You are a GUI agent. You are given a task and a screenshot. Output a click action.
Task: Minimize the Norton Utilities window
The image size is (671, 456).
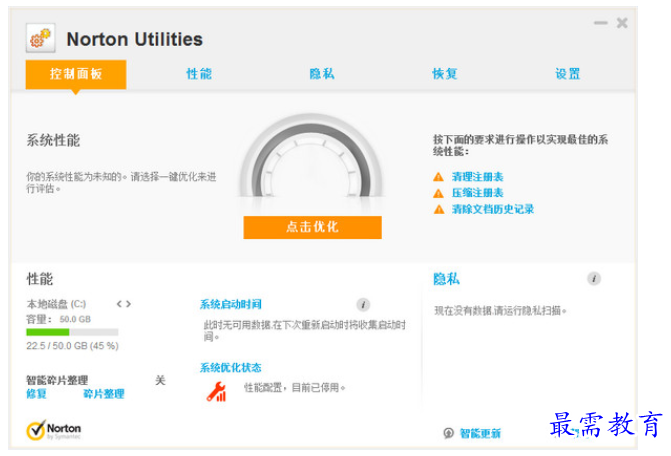[x=601, y=23]
